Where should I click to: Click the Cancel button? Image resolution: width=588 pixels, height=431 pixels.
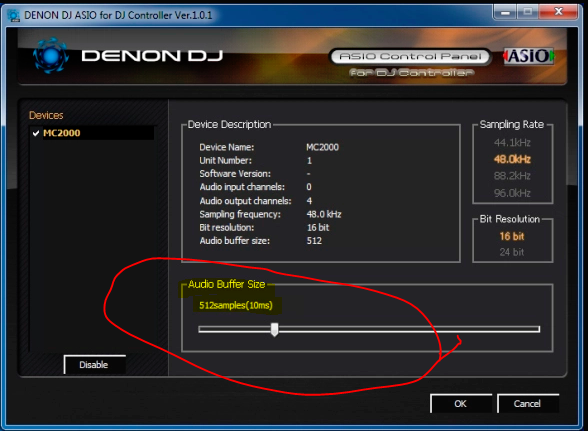coord(528,404)
